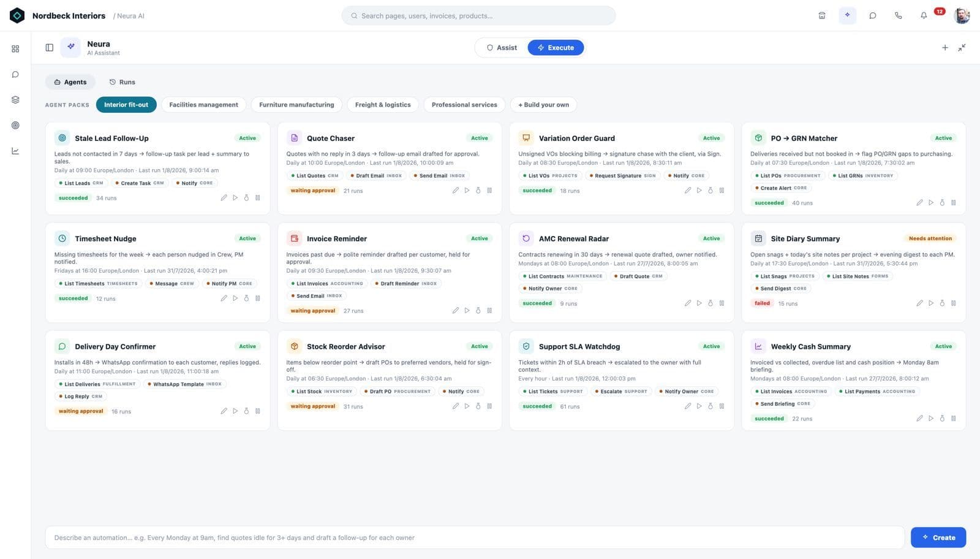Collapse the Neura panel with the shrink arrows icon
The image size is (980, 559).
click(962, 48)
